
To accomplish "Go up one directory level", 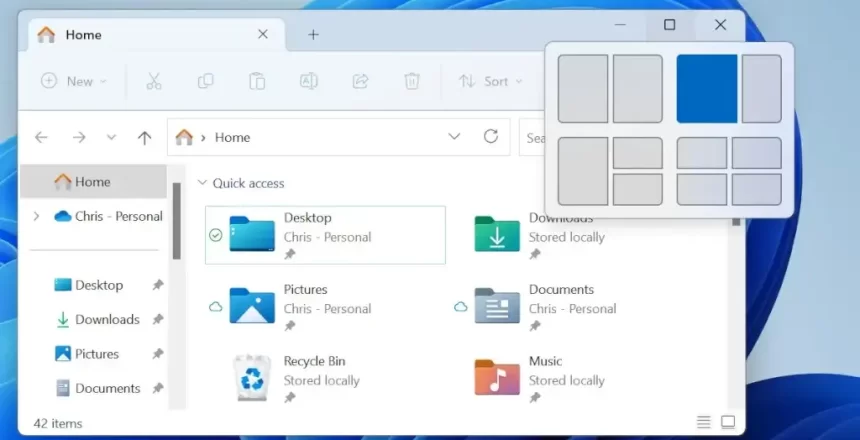I will 144,138.
